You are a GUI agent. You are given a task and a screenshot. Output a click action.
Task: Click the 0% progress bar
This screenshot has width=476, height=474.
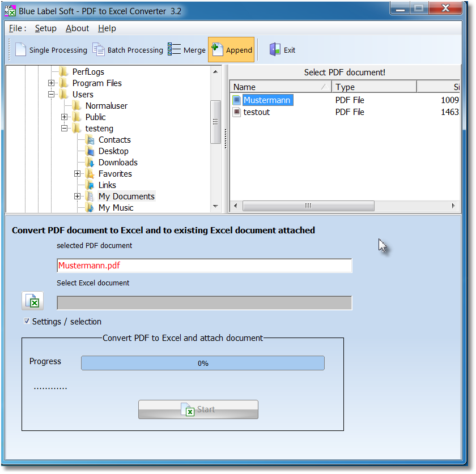coord(203,363)
